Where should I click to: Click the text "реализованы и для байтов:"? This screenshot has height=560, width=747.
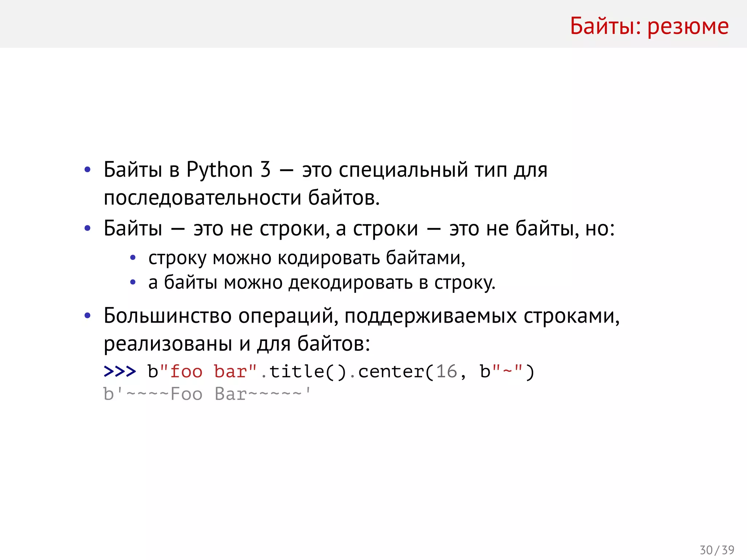pyautogui.click(x=237, y=343)
